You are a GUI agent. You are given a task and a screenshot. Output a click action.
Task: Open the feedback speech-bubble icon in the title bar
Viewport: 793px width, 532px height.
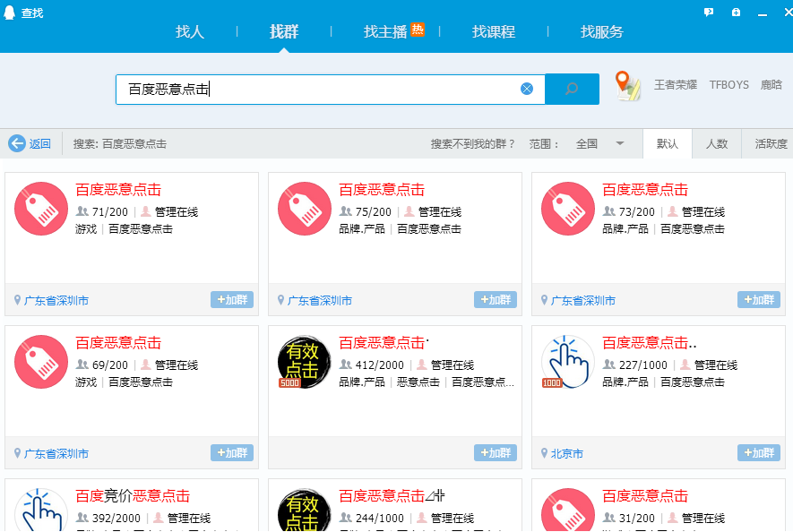tap(709, 13)
